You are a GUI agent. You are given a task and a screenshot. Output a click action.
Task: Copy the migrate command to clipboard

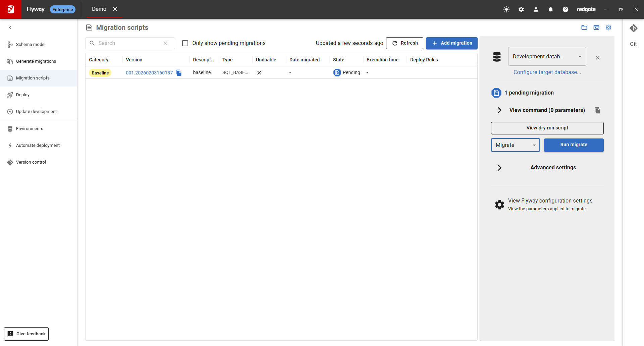point(597,110)
